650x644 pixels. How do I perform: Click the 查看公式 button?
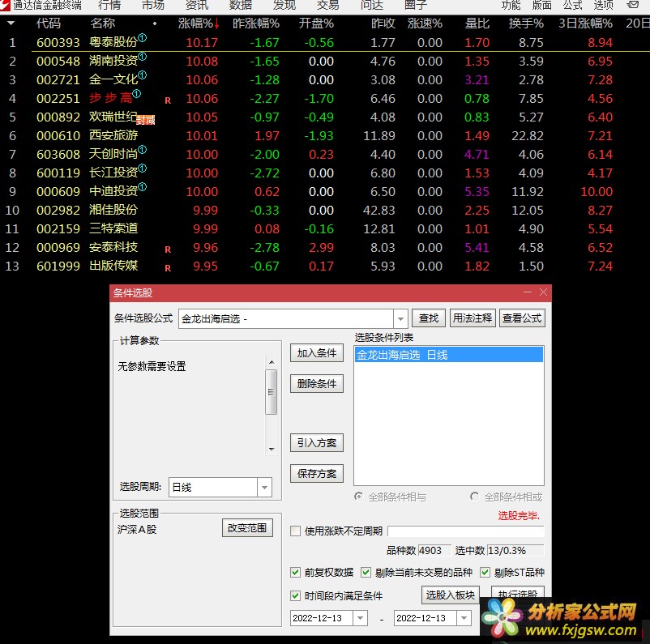(x=522, y=318)
